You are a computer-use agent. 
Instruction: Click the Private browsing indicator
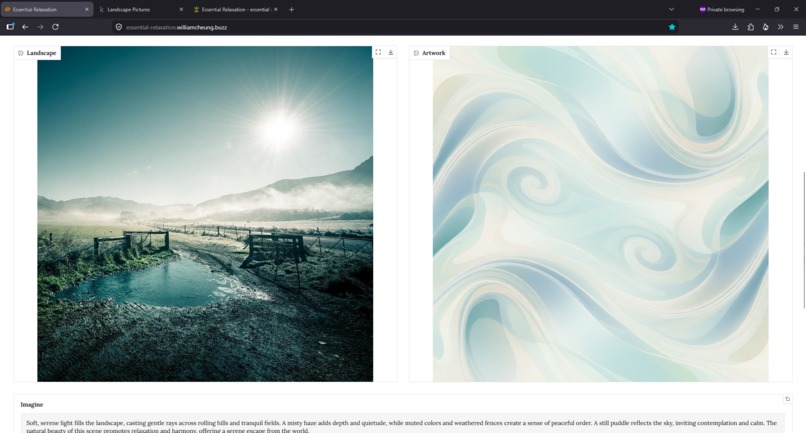coord(722,9)
